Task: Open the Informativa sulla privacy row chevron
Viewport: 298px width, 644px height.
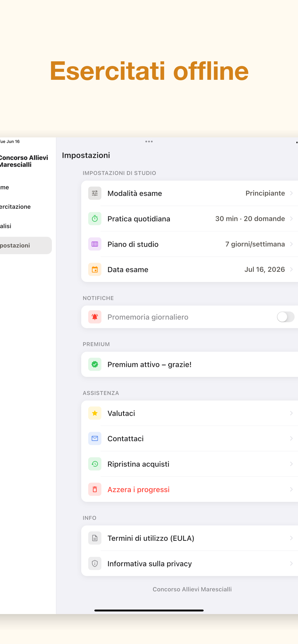Action: click(x=291, y=563)
